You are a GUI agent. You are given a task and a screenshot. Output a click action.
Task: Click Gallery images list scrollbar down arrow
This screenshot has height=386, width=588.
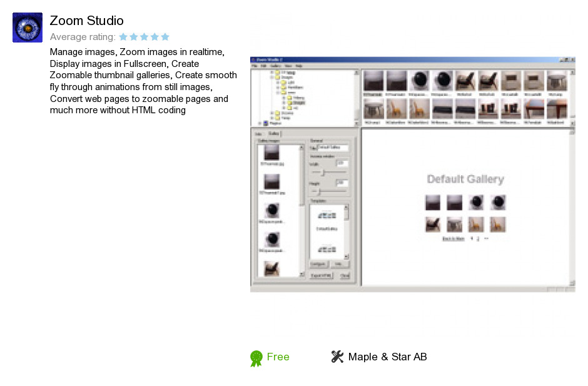pyautogui.click(x=302, y=275)
